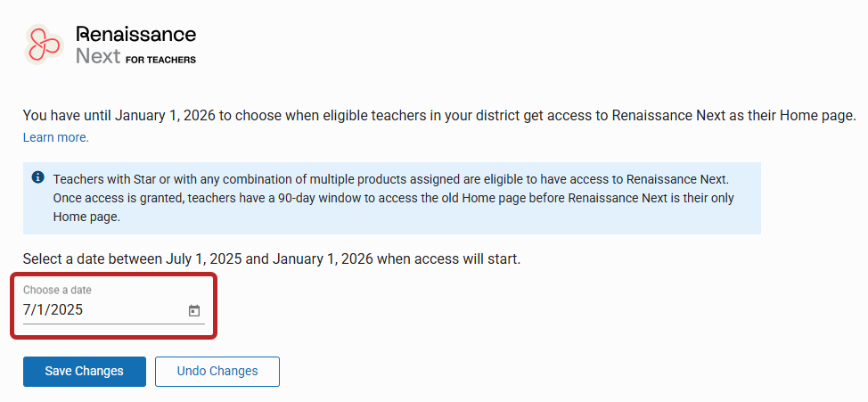The width and height of the screenshot is (868, 402).
Task: Click the FOR TEACHERS header text
Action: point(160,60)
